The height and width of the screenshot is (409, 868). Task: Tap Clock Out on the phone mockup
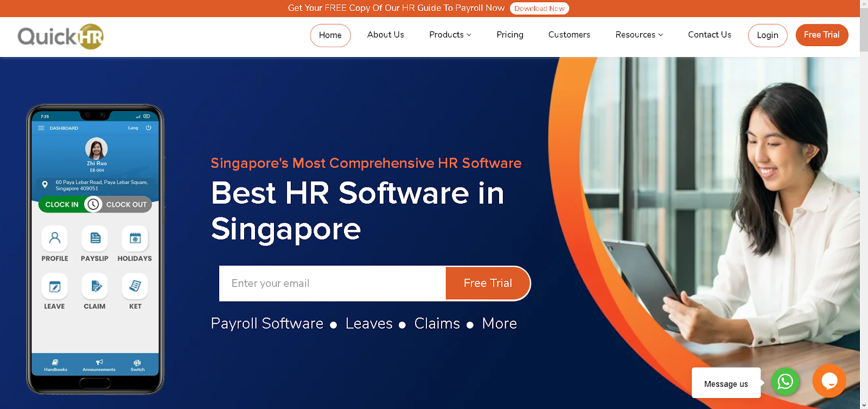pos(126,204)
